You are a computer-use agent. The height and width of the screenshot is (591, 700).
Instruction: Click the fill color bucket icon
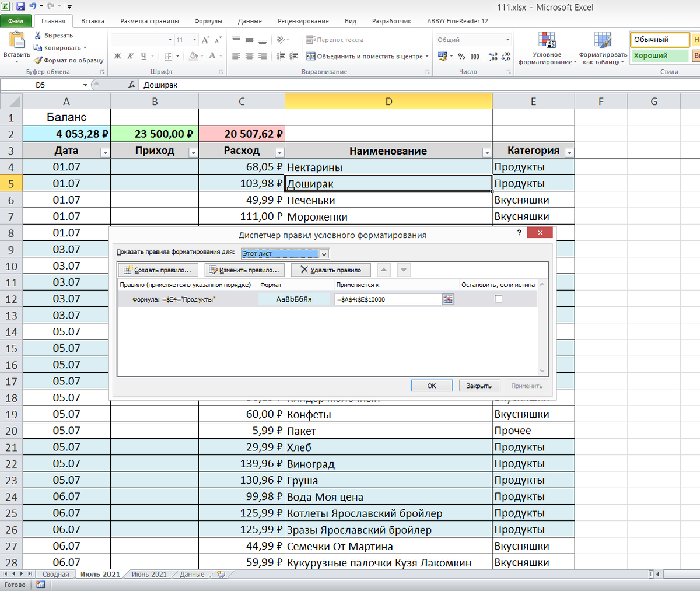tap(192, 56)
